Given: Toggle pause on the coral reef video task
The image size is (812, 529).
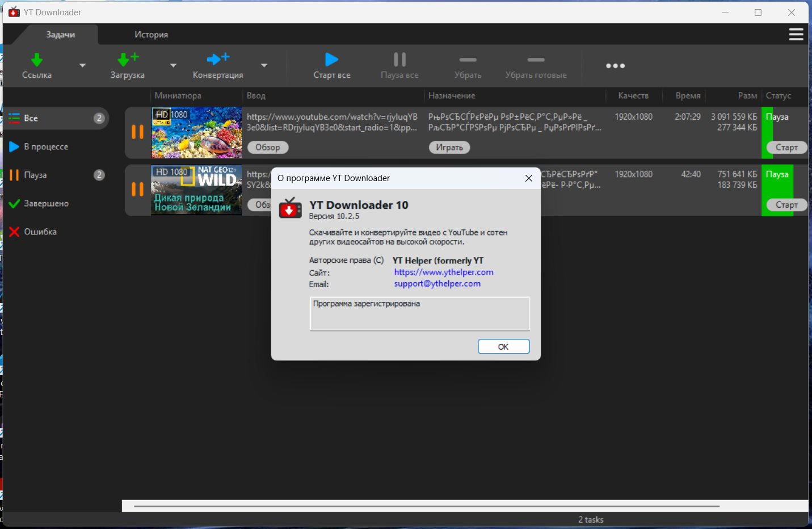Looking at the screenshot, I should pyautogui.click(x=137, y=132).
